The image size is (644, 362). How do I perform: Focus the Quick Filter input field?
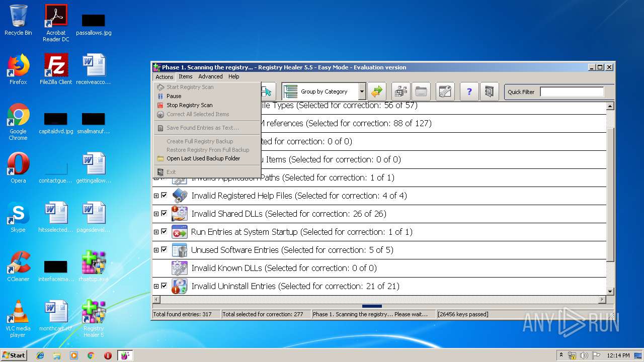572,92
